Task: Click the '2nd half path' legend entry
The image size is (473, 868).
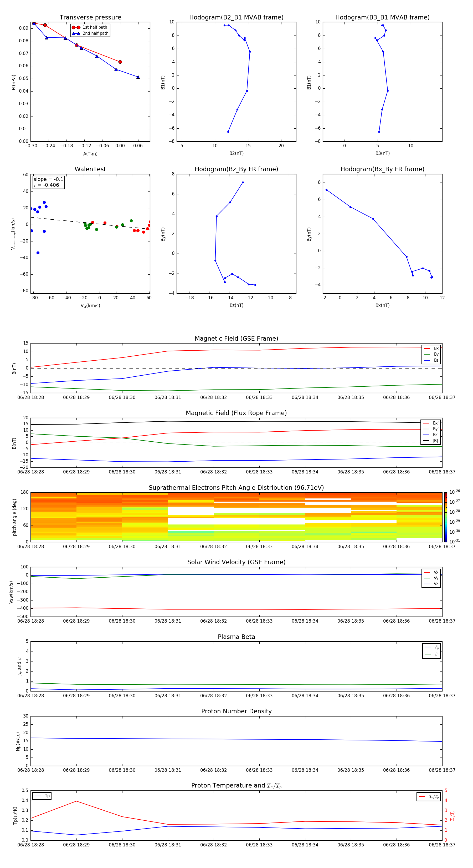Action: (90, 33)
